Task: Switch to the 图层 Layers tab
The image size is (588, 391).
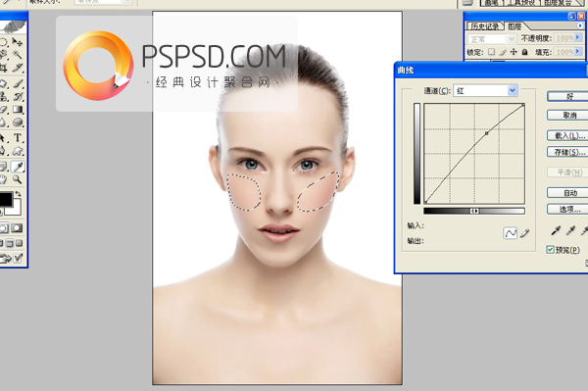Action: pos(514,26)
